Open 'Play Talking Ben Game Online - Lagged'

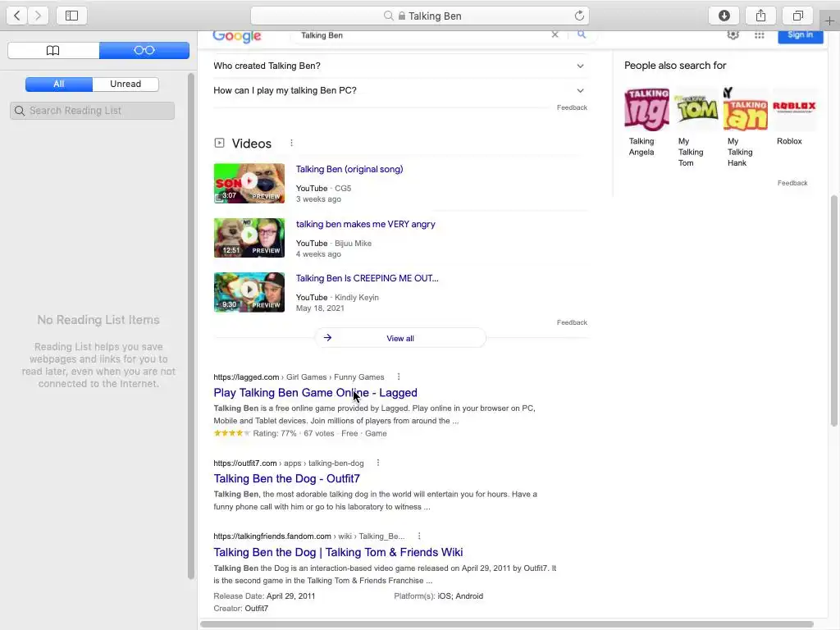click(x=315, y=393)
